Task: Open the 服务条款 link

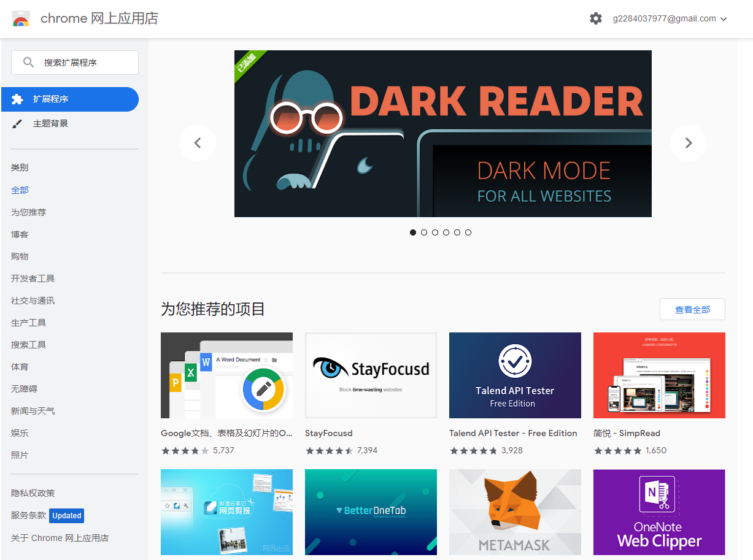Action: (x=28, y=515)
